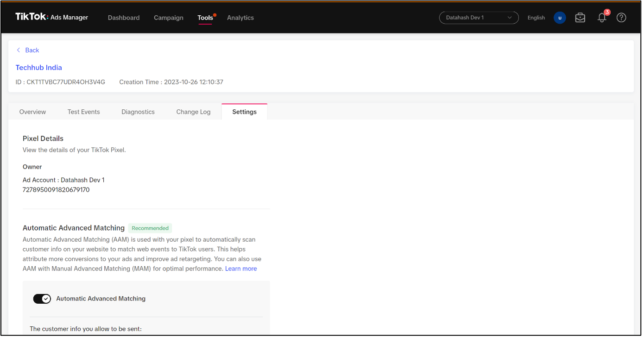Image resolution: width=644 pixels, height=338 pixels.
Task: Click the ad account number 7278950091820679170
Action: 56,190
